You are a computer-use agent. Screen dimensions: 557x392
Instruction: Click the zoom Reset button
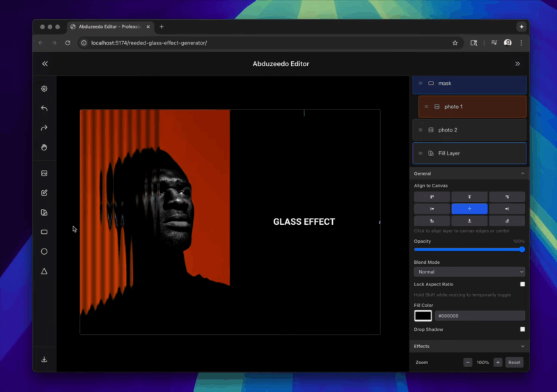pos(514,363)
